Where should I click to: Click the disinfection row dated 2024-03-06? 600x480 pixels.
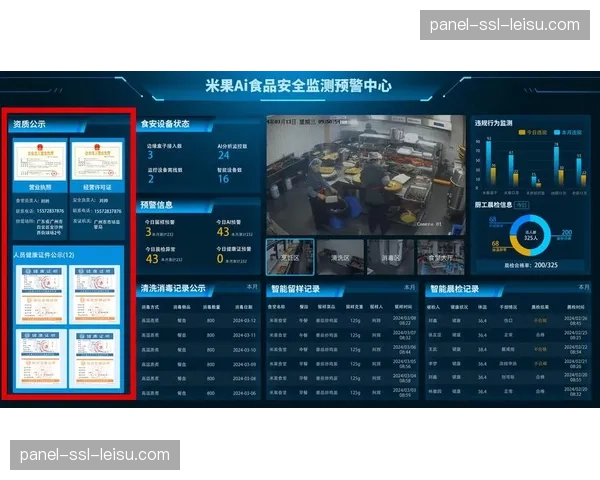(x=199, y=393)
